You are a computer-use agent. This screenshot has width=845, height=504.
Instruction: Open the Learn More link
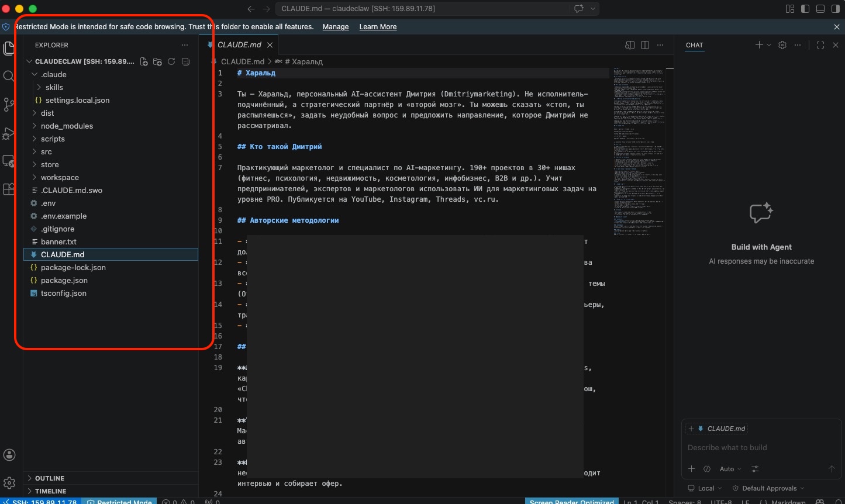tap(378, 27)
